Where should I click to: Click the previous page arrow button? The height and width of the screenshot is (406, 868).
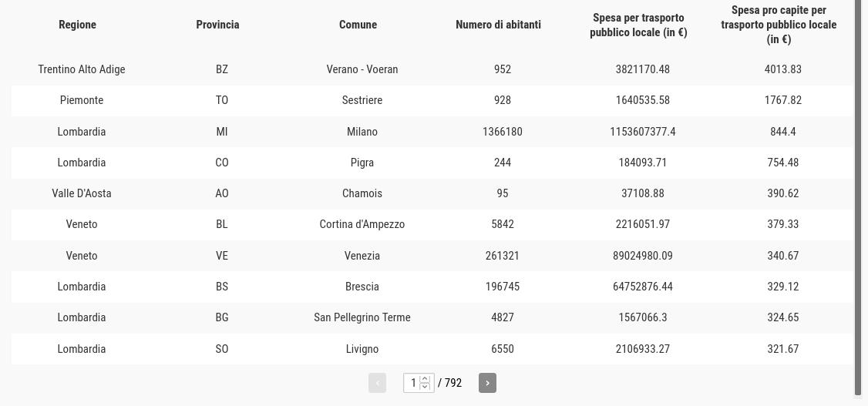pos(377,383)
